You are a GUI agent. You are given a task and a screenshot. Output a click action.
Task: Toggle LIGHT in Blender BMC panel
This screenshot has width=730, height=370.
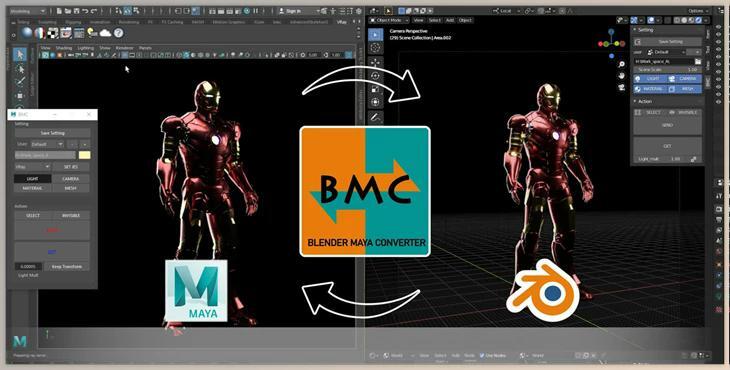point(650,79)
